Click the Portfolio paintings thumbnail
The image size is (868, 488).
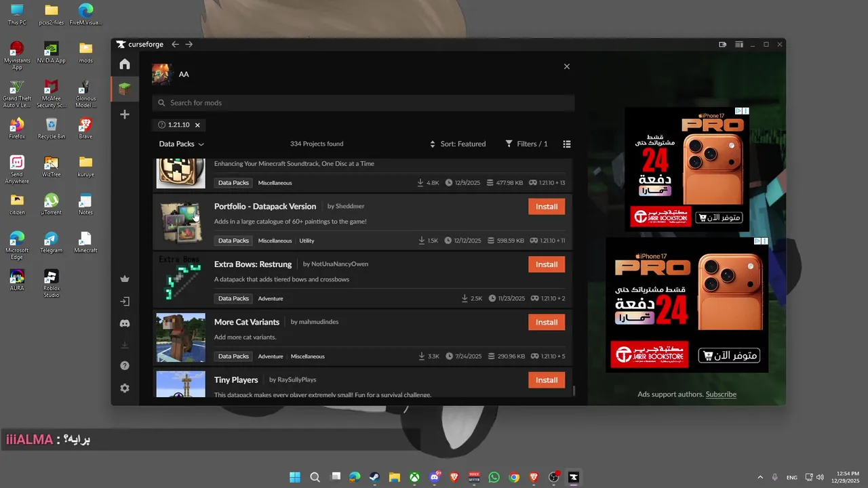(x=180, y=222)
